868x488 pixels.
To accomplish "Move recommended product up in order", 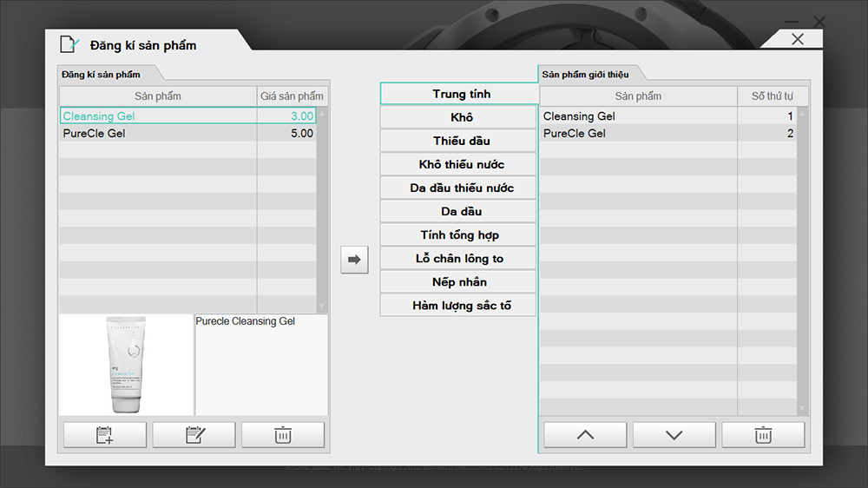I will 585,435.
